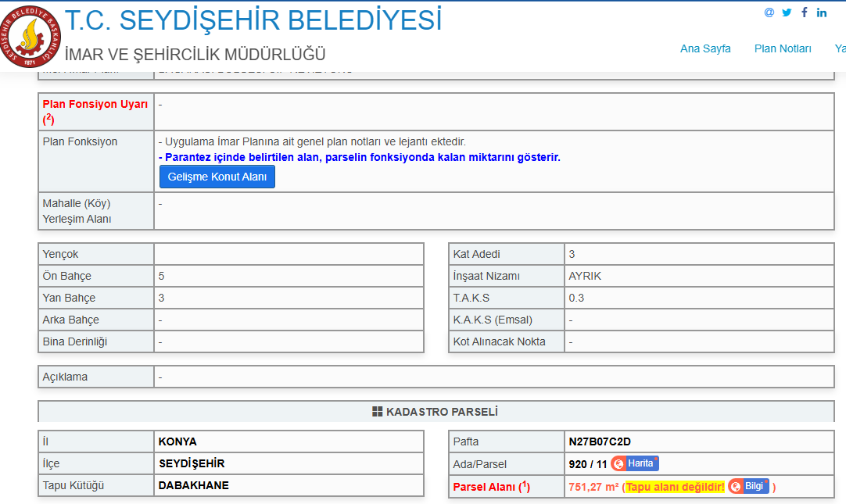
Task: Click the grid icon beside KADASTRO PARSELİ
Action: click(378, 412)
